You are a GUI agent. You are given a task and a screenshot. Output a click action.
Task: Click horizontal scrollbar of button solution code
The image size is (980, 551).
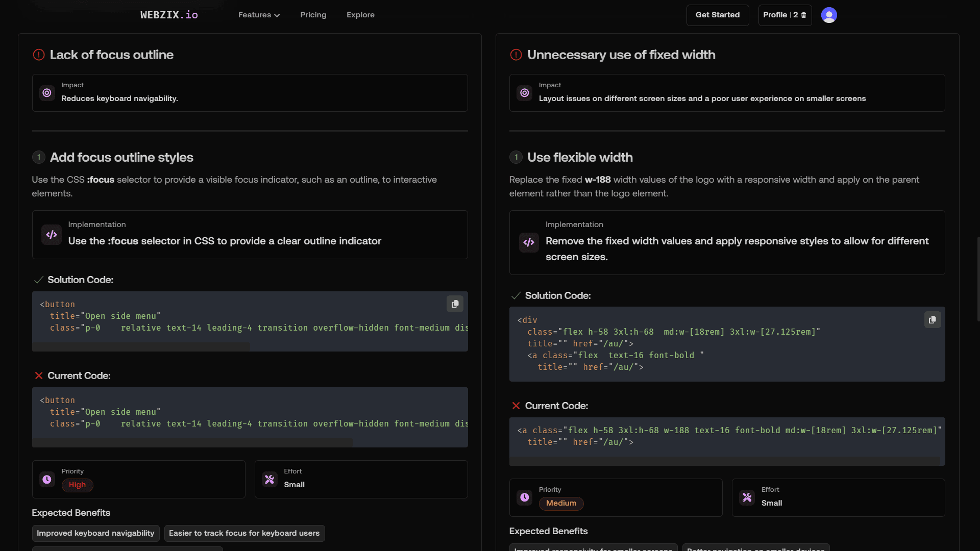coord(141,346)
